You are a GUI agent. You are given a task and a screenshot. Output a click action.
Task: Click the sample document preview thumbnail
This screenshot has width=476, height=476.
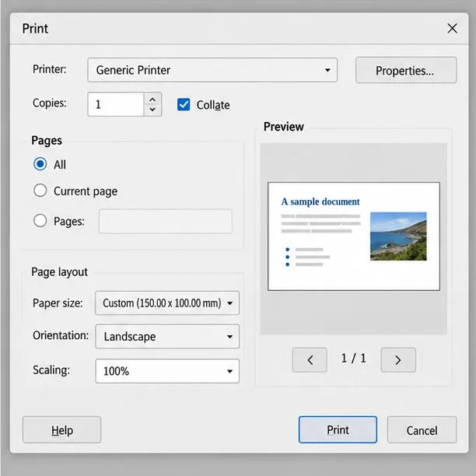coord(354,236)
